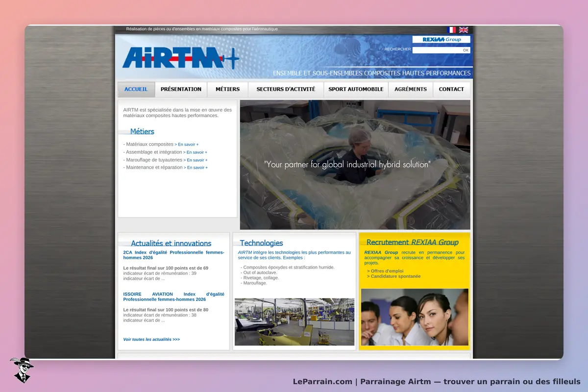Click the AIRTM logo in the header
The image size is (588, 392).
point(181,58)
